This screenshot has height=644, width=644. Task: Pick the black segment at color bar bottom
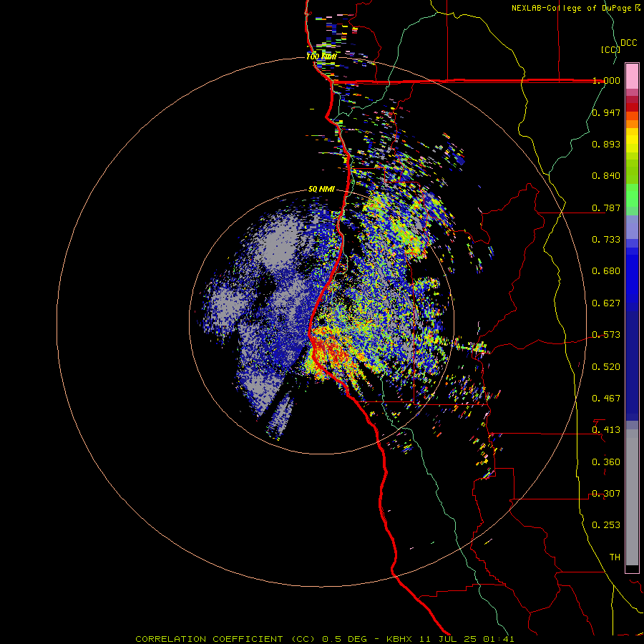click(632, 568)
